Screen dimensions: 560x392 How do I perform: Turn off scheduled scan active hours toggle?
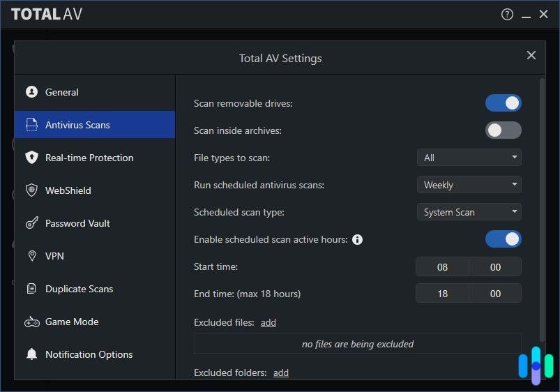click(x=504, y=239)
